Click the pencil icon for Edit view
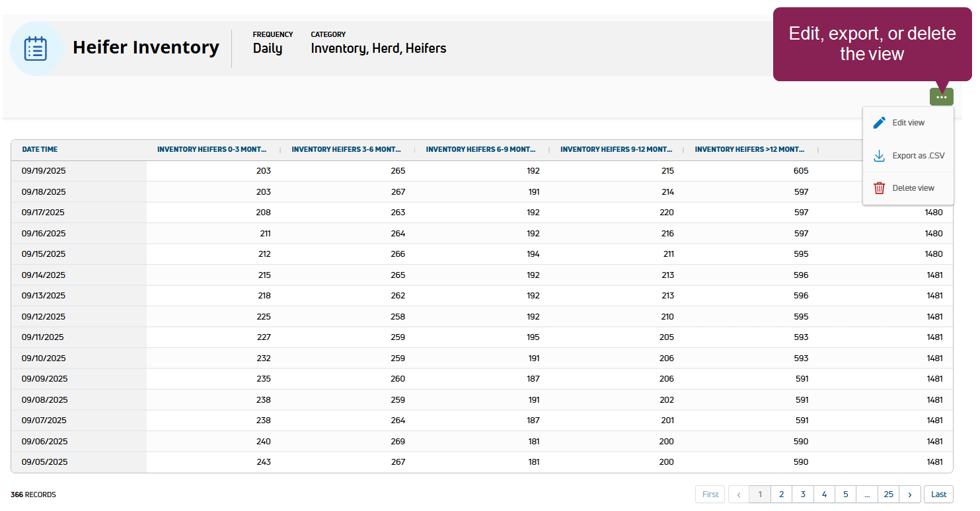The image size is (980, 511). click(879, 123)
